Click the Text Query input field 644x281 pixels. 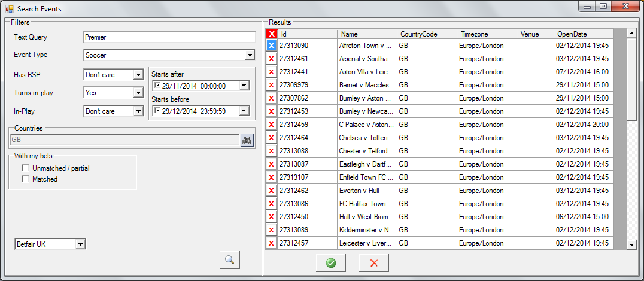pos(169,37)
